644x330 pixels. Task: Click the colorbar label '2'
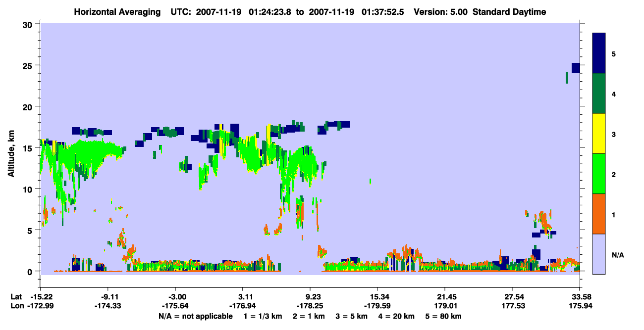[614, 175]
